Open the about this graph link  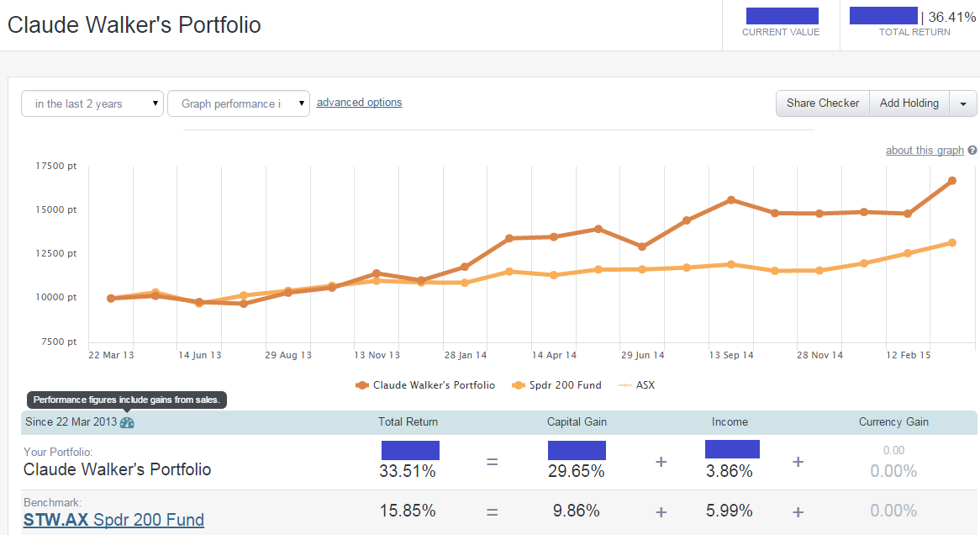click(925, 151)
